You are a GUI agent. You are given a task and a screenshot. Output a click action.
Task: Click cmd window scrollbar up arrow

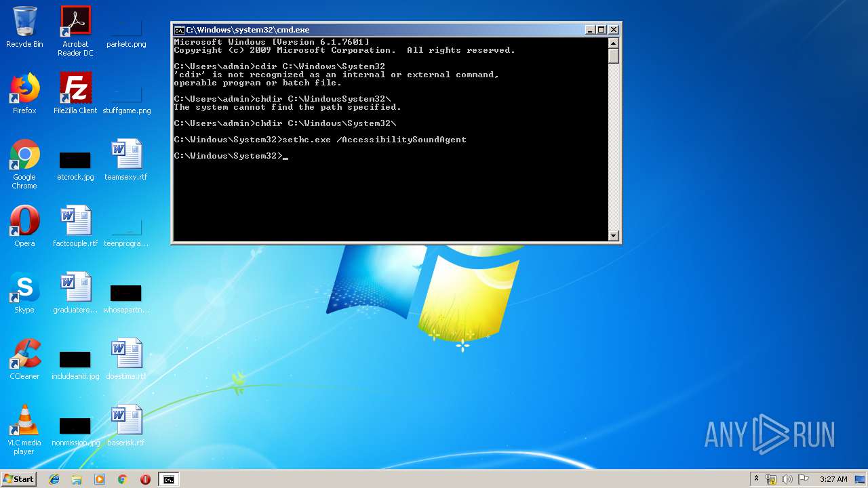click(614, 43)
